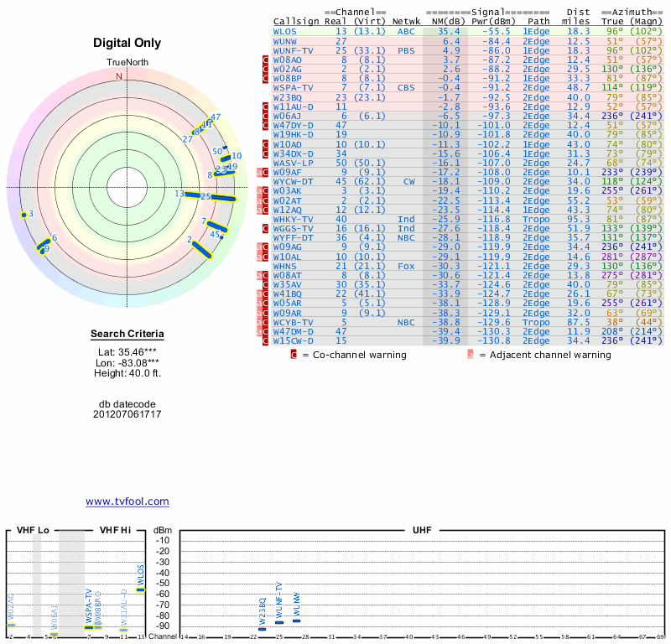The height and width of the screenshot is (644, 671).
Task: Click the pink adjacent channel legend icon
Action: coord(470,355)
